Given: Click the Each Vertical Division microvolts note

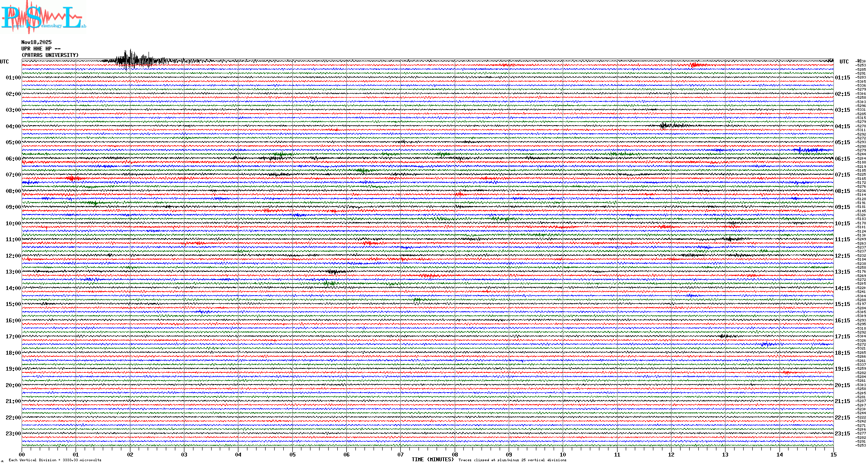Looking at the screenshot, I should click(55, 460).
